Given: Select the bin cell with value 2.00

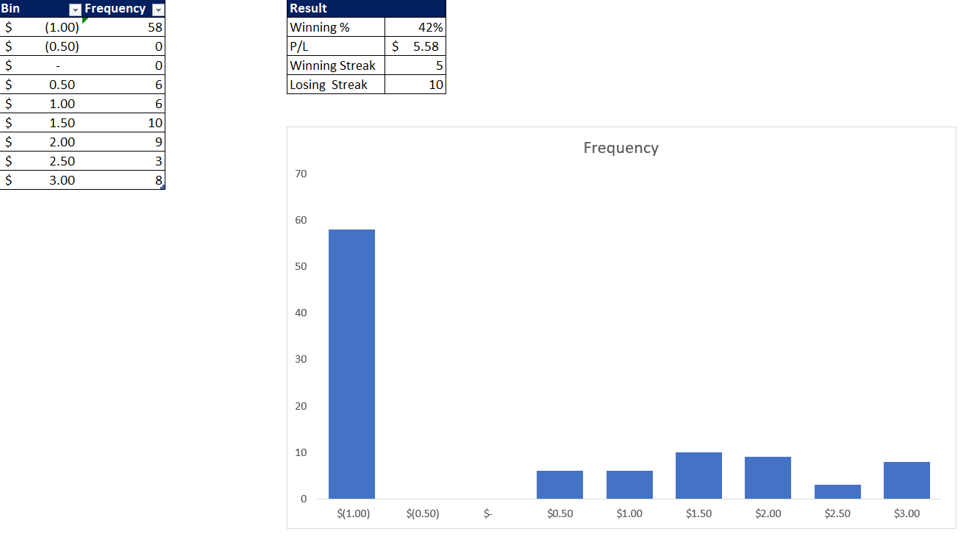Looking at the screenshot, I should [44, 142].
